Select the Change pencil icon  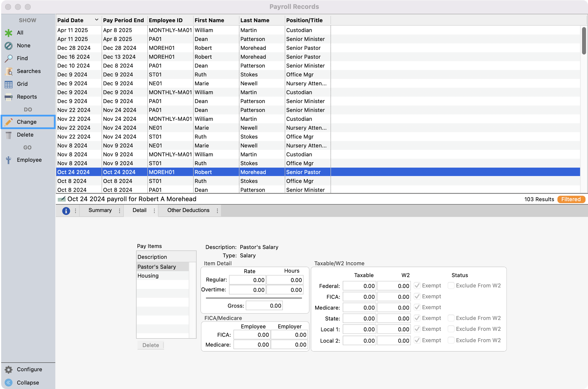[9, 122]
